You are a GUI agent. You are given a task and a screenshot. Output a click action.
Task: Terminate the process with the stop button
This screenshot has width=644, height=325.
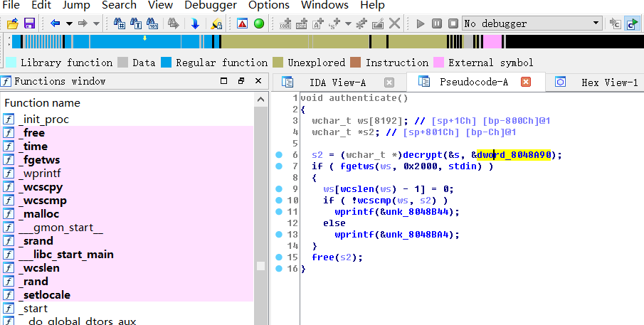click(453, 23)
